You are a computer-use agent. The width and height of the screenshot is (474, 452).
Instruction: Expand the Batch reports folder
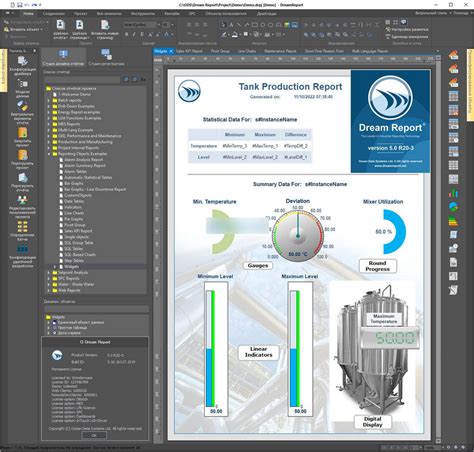tap(49, 100)
